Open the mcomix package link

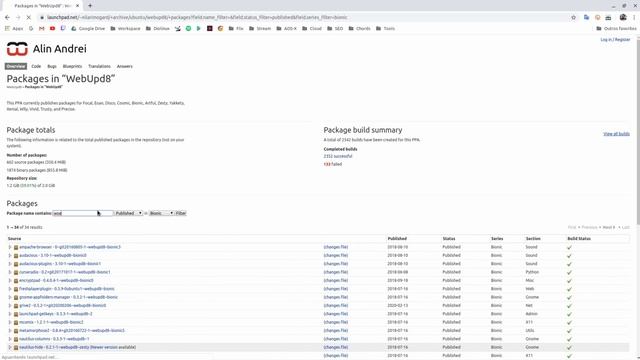51,322
